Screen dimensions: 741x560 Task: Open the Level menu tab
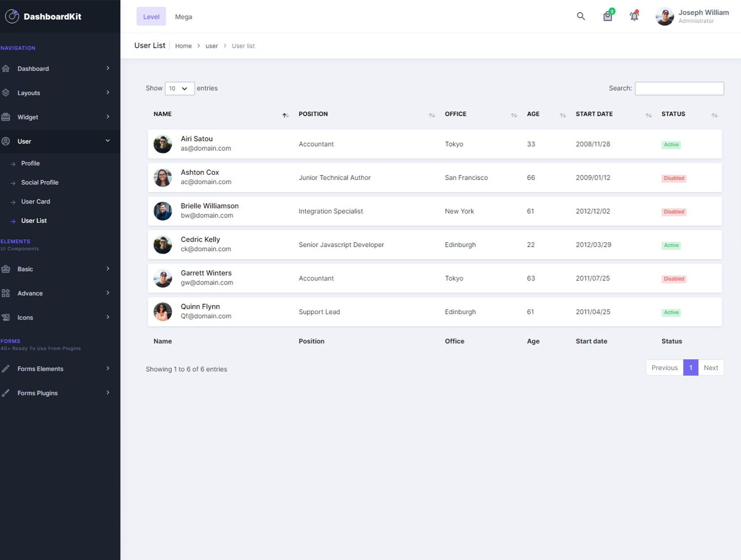[x=151, y=16]
